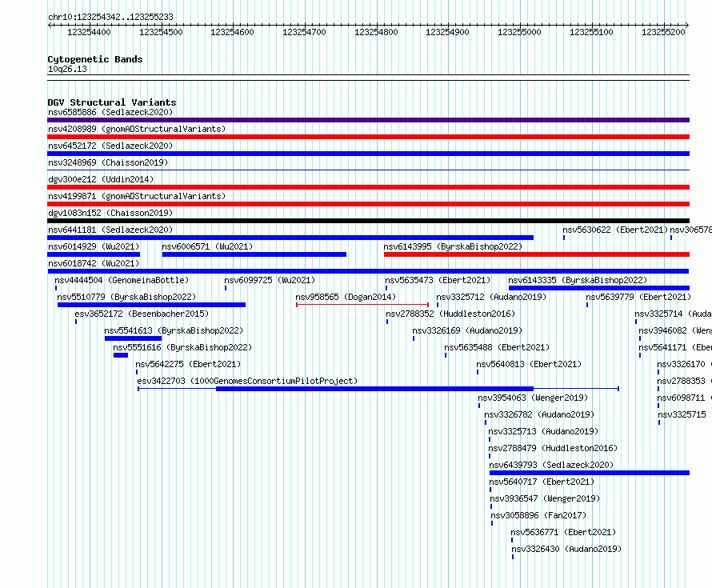The width and height of the screenshot is (712, 588).
Task: Open nsv2788352 (Huddleston2016) label
Action: point(450,314)
